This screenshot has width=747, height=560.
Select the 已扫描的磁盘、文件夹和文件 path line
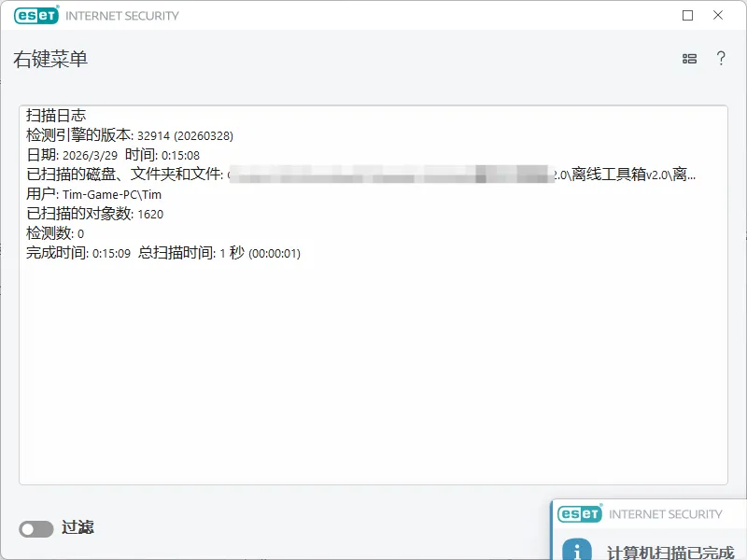pyautogui.click(x=360, y=175)
